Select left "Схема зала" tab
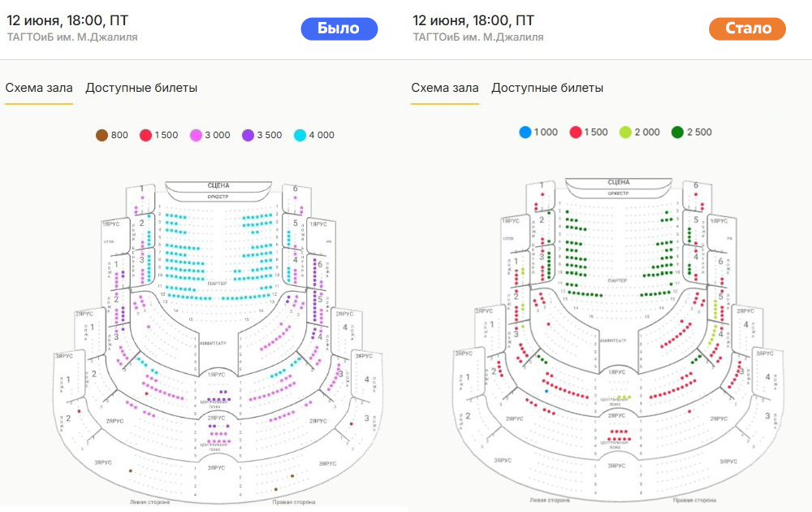 point(39,88)
